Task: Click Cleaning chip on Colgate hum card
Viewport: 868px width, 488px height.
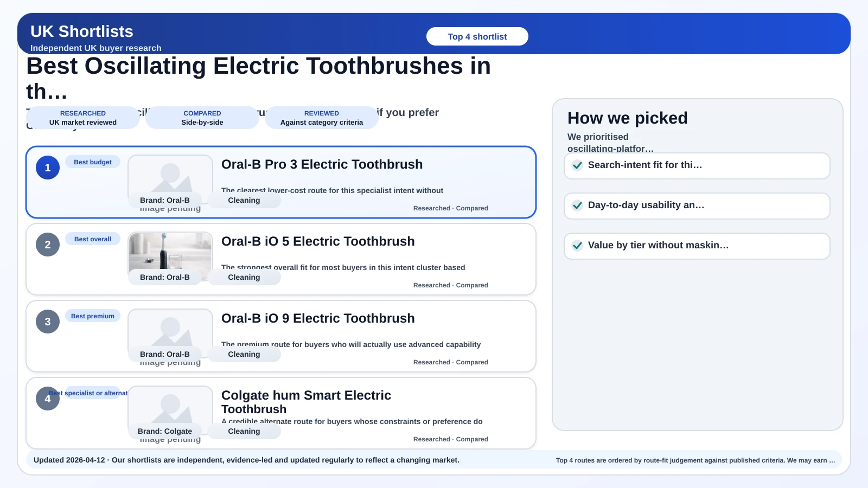Action: click(x=244, y=431)
